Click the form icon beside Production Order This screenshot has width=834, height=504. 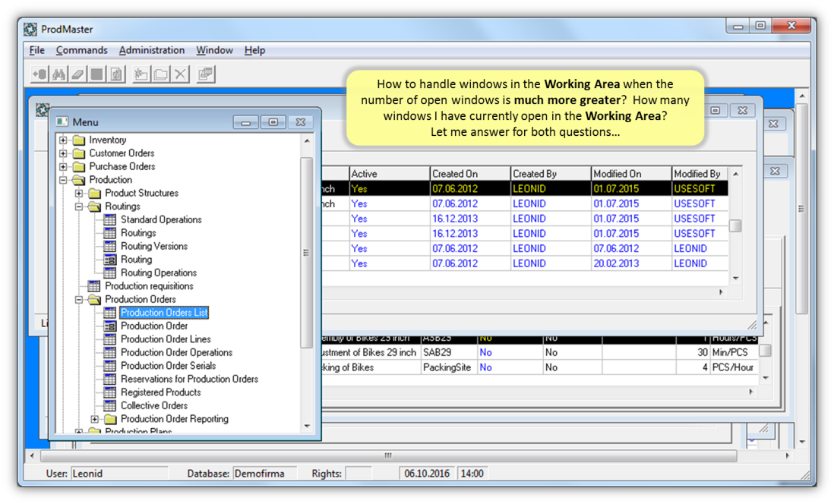[110, 326]
